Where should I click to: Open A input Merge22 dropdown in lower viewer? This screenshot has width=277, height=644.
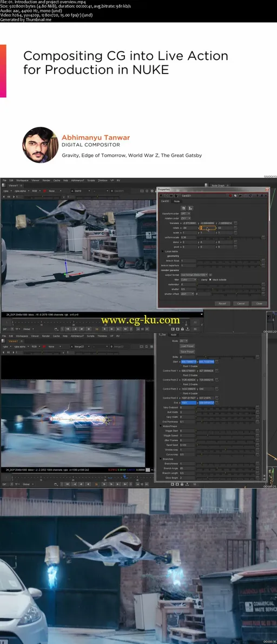pyautogui.click(x=81, y=347)
